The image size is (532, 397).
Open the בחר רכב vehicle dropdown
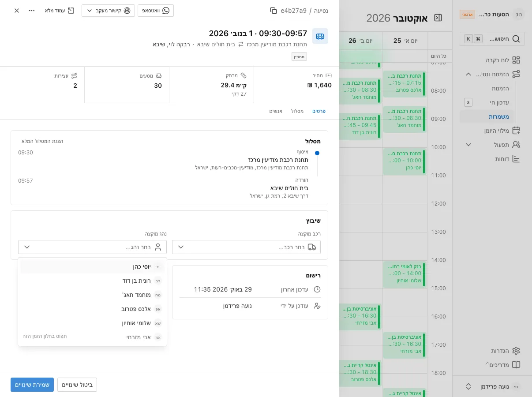[x=246, y=247]
